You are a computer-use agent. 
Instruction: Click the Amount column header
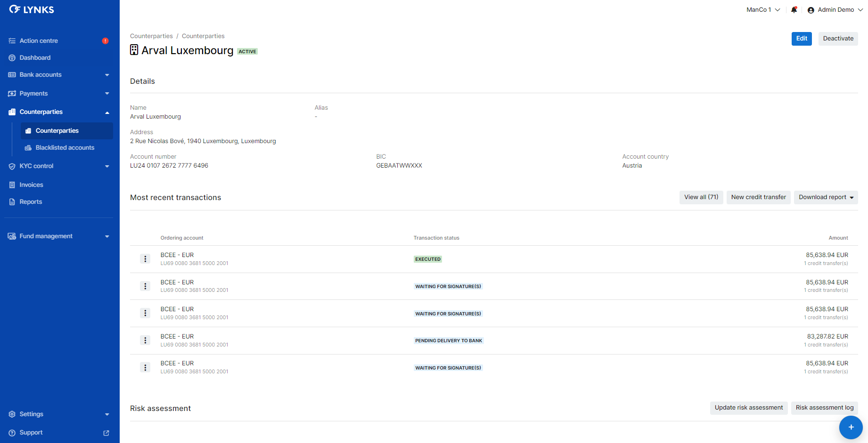point(838,238)
